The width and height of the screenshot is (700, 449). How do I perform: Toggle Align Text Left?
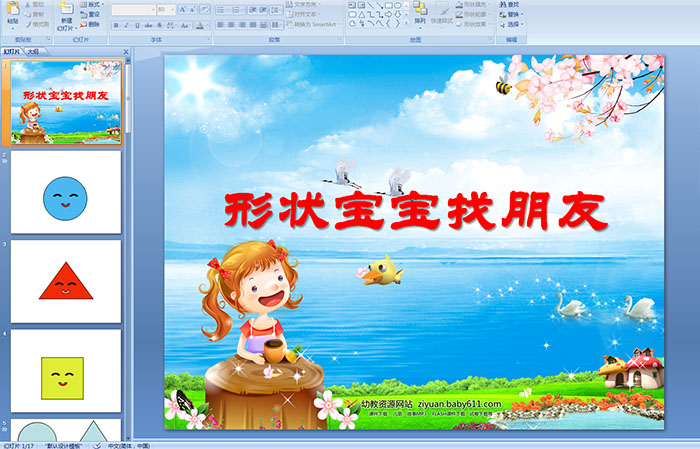pyautogui.click(x=221, y=25)
